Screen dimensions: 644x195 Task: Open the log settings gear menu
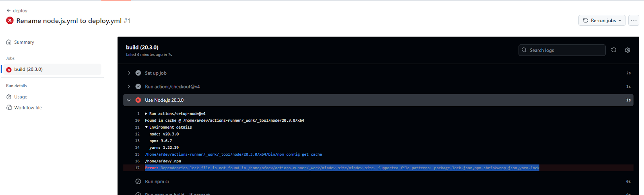tap(627, 50)
